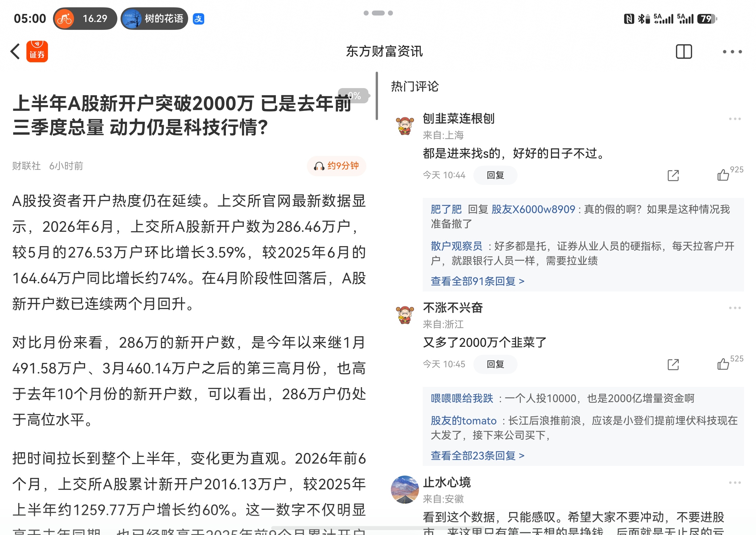Reply to the 今天 10:45 comment
Viewport: 756px width, 535px height.
495,364
